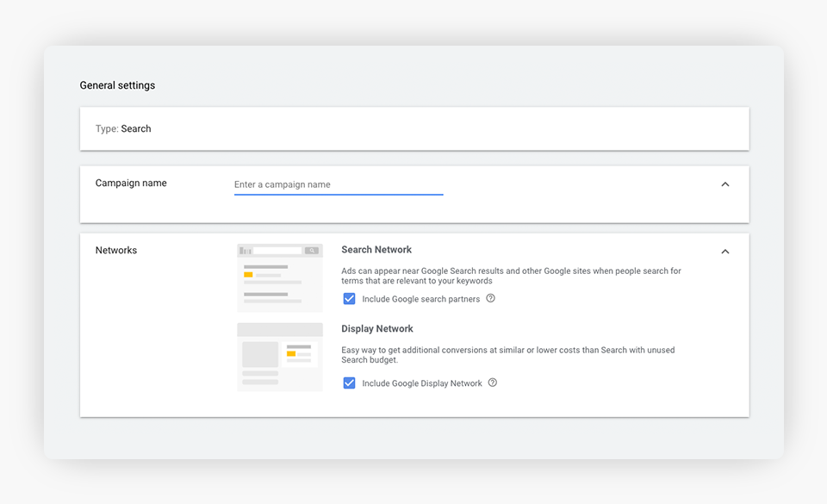Viewport: 827px width, 504px height.
Task: Uncheck Include Google search partners checkbox
Action: click(349, 299)
